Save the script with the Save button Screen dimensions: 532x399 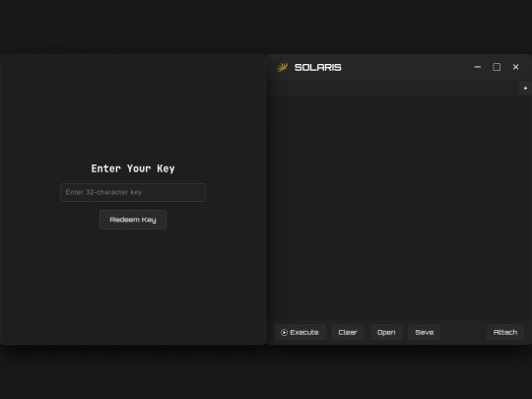[x=424, y=332]
